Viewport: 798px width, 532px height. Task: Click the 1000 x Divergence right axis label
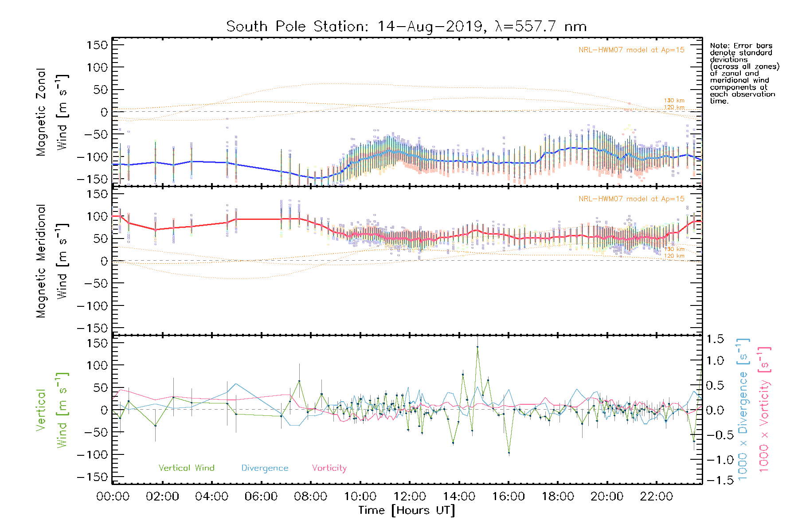click(x=743, y=409)
